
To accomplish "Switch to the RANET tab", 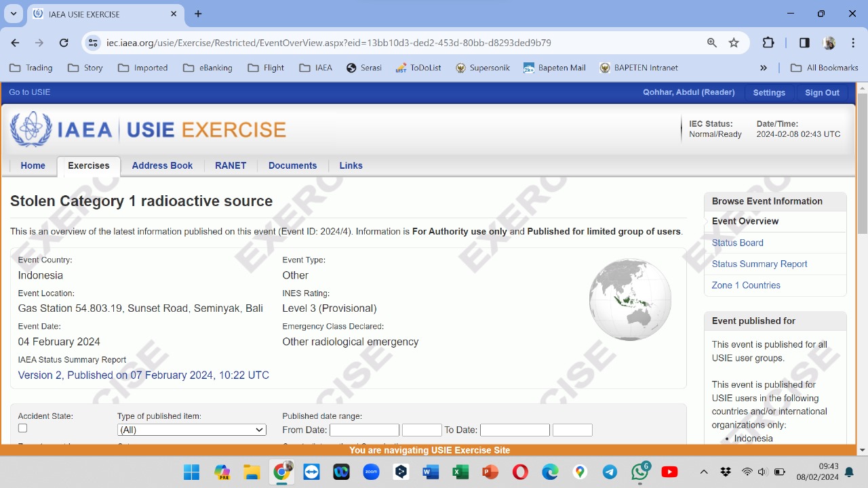I will pos(231,165).
